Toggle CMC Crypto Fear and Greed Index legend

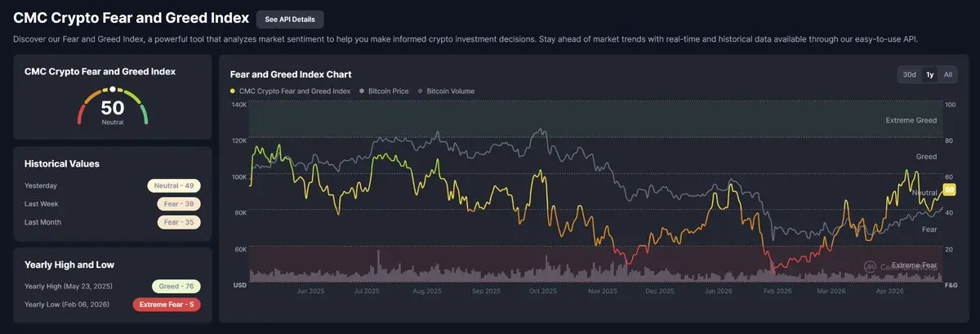click(291, 91)
